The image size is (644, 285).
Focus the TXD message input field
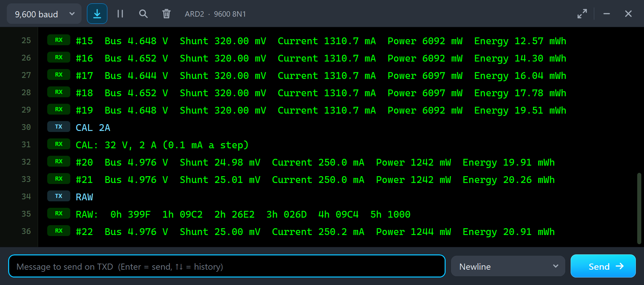click(x=227, y=266)
